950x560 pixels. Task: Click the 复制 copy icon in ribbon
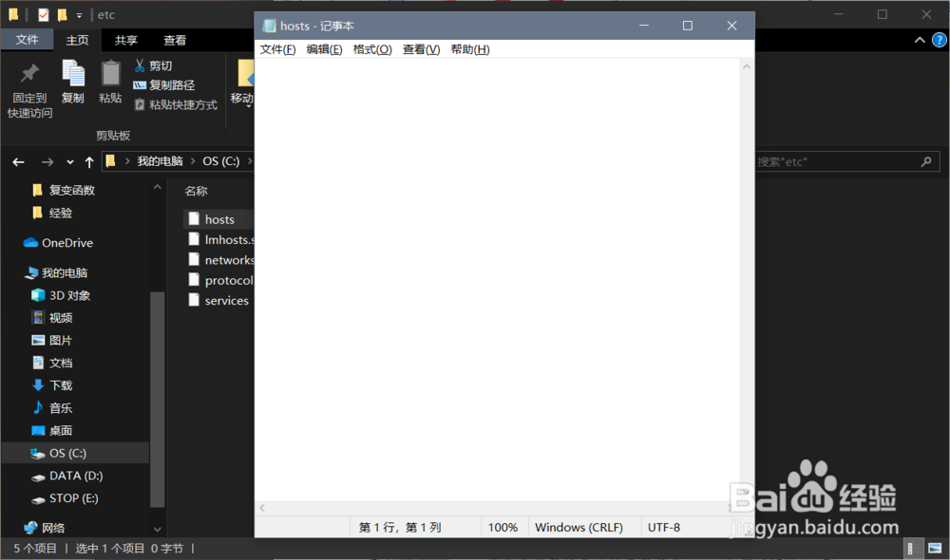point(73,82)
